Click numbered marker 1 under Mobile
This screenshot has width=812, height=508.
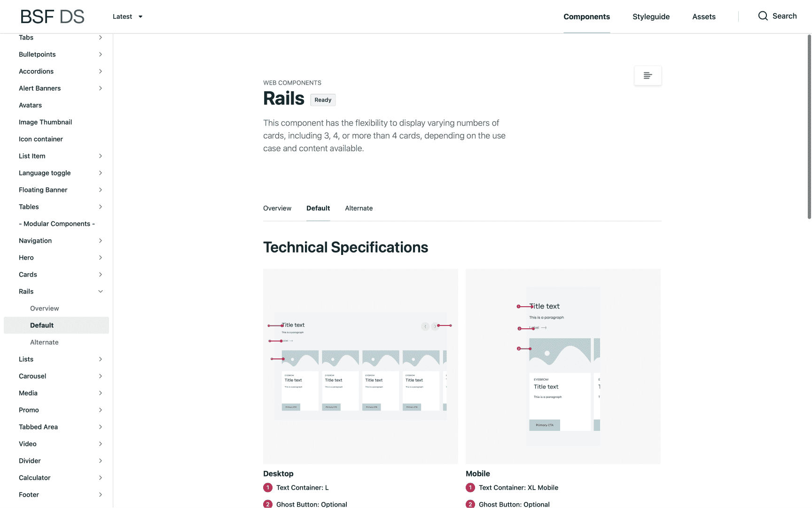(x=470, y=488)
